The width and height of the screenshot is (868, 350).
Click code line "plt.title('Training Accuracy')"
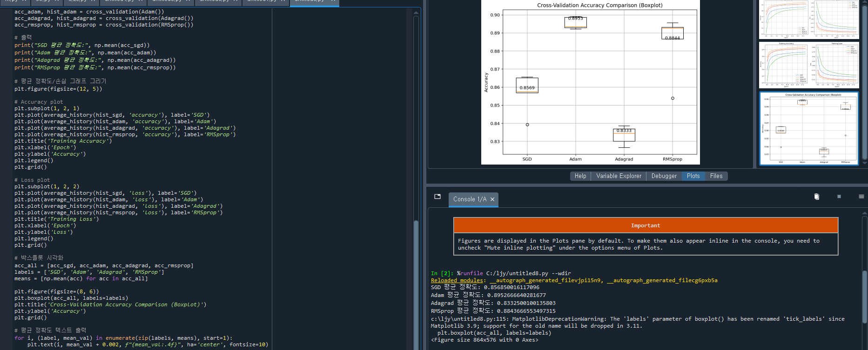(63, 141)
